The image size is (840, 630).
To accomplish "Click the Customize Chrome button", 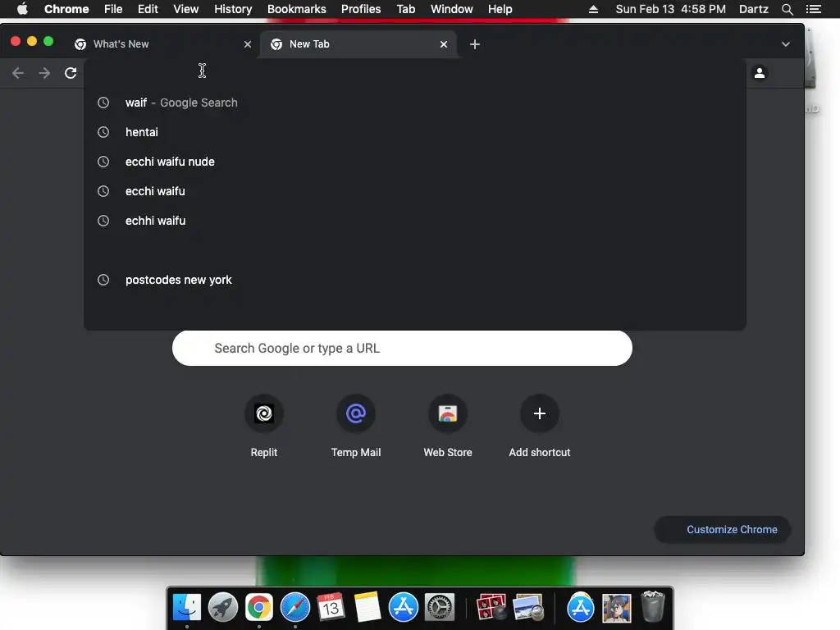I will pyautogui.click(x=723, y=529).
